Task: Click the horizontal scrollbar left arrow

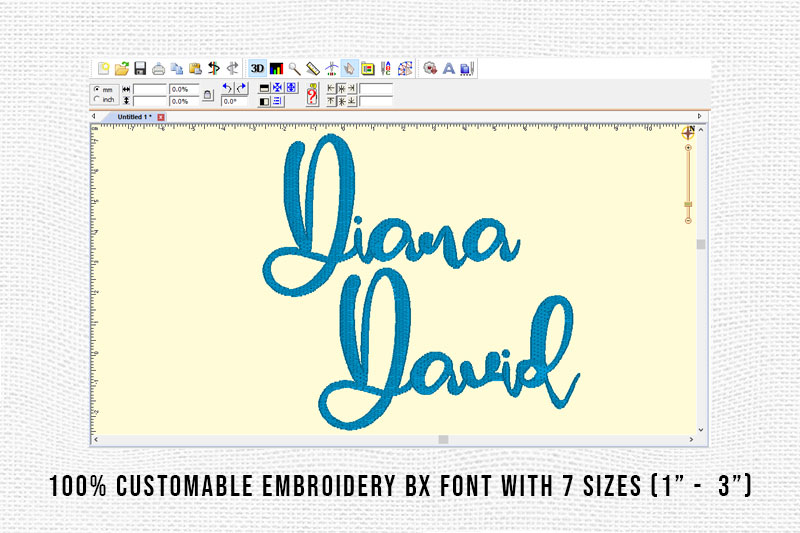Action: click(x=96, y=439)
